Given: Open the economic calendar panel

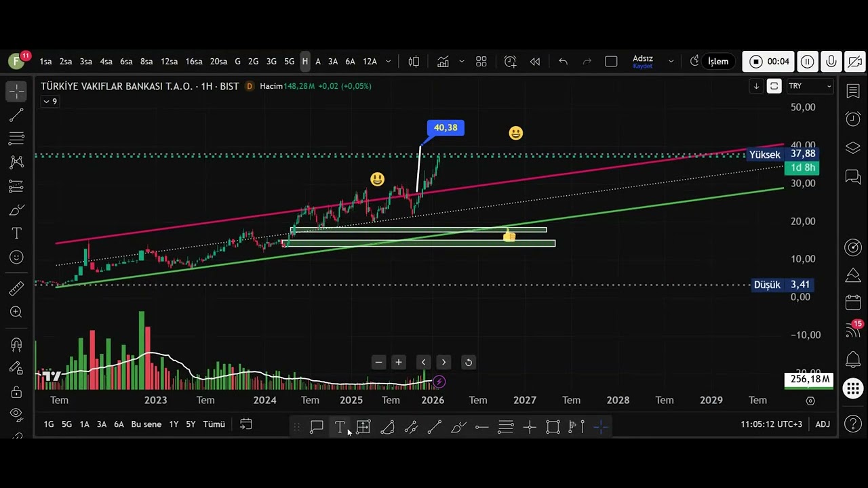Looking at the screenshot, I should [x=853, y=302].
